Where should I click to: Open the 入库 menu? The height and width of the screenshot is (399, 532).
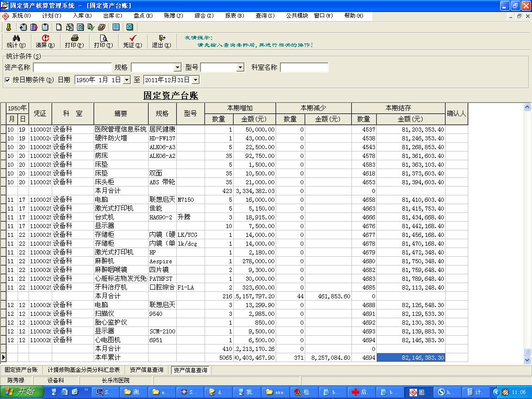[x=82, y=16]
